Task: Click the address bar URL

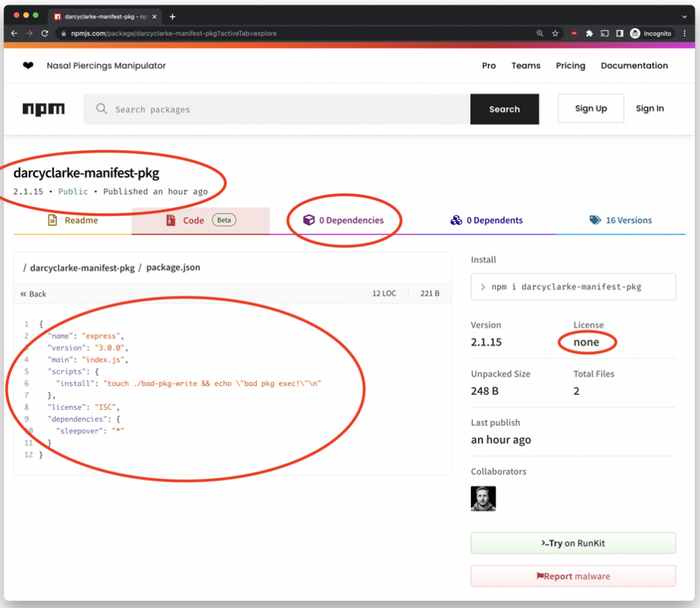Action: click(x=174, y=33)
